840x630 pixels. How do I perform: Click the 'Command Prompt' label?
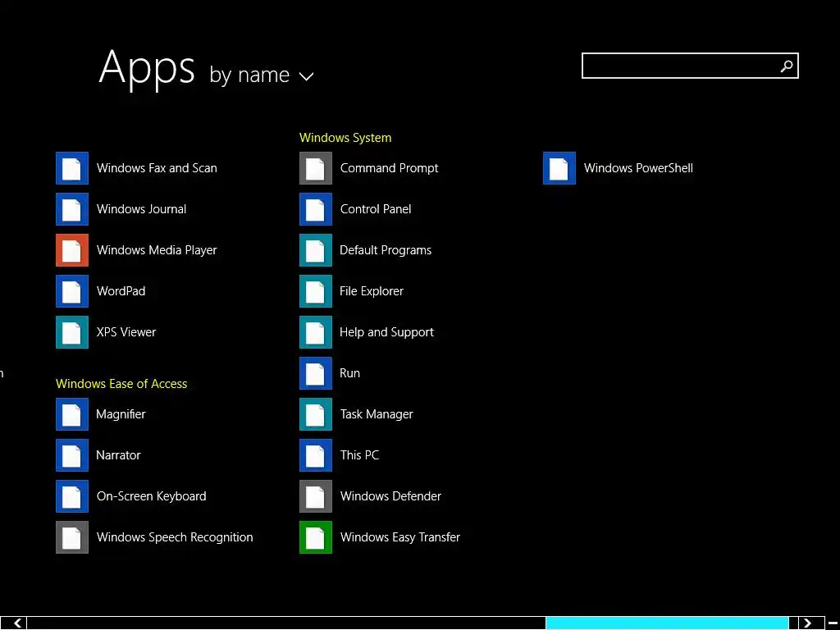[x=389, y=168]
